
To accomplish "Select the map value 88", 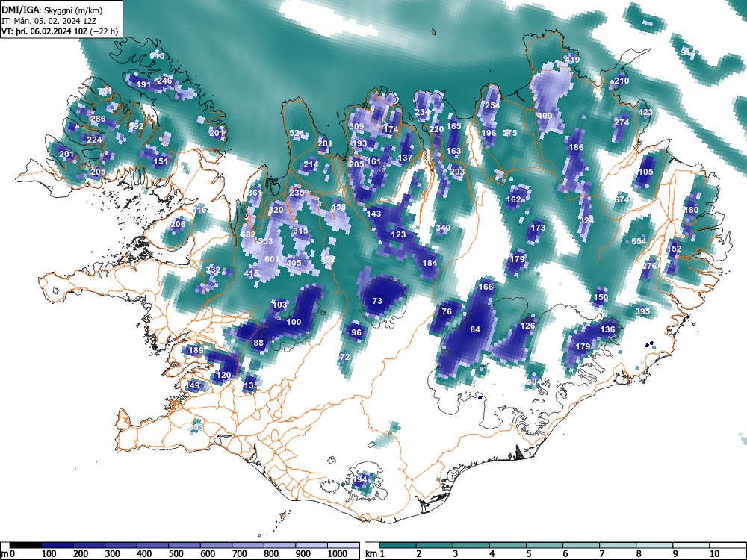I will 258,343.
